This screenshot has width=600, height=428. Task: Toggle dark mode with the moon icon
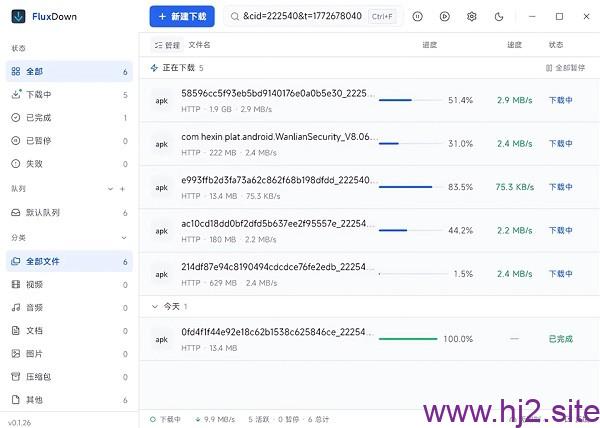tap(499, 16)
